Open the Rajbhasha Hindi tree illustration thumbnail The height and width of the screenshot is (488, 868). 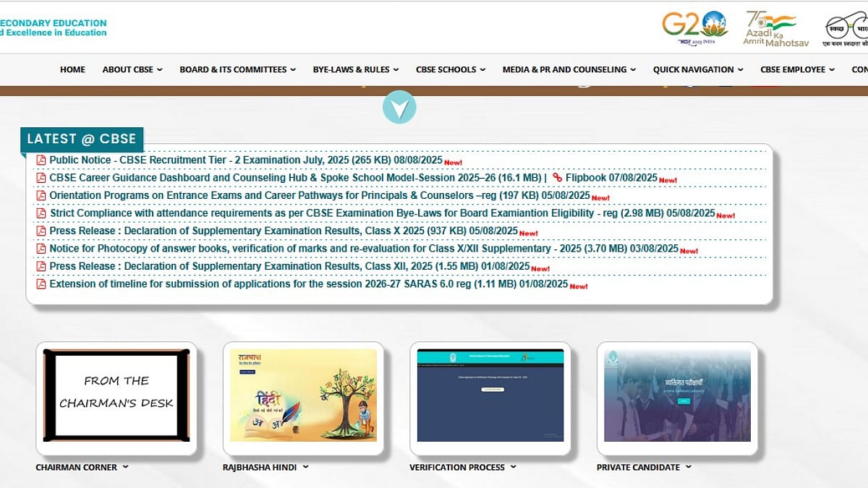[x=303, y=395]
